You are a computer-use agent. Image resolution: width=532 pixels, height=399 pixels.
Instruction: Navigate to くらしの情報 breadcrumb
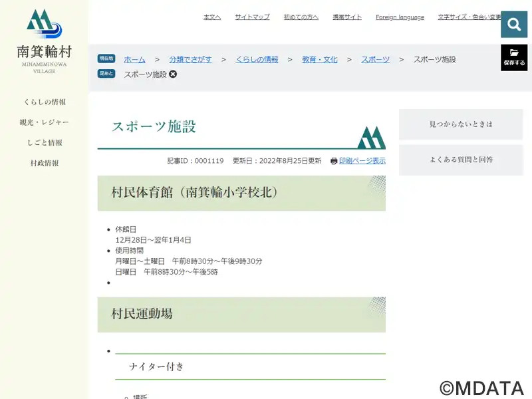(x=257, y=59)
